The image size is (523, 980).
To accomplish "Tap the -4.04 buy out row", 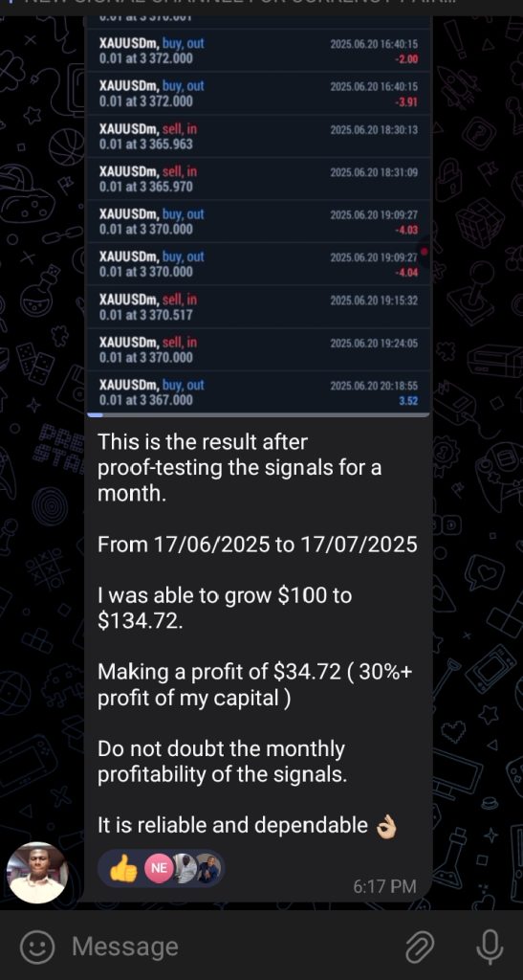I will (x=257, y=264).
